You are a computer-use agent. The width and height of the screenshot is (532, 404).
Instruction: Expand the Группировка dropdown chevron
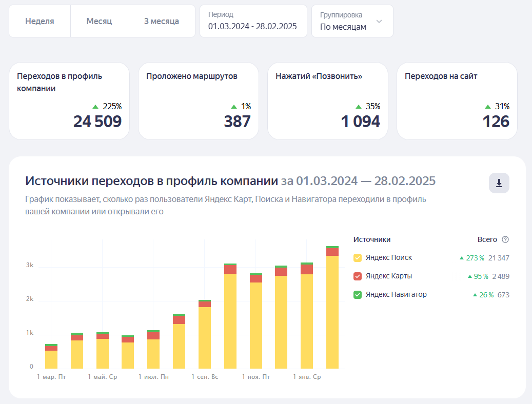pyautogui.click(x=379, y=22)
